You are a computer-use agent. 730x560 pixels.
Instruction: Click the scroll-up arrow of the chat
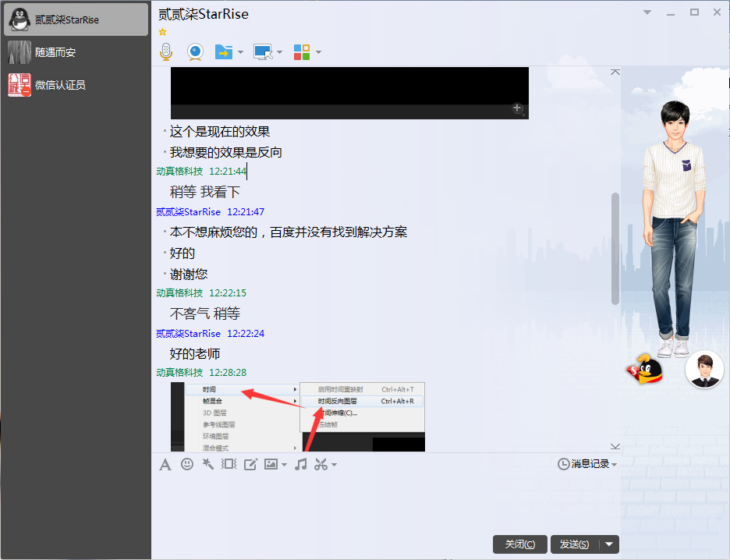point(615,73)
